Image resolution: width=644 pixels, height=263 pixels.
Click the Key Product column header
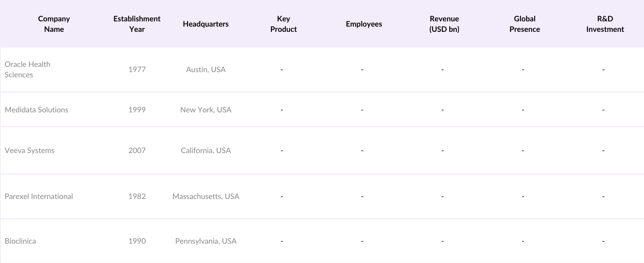click(283, 24)
